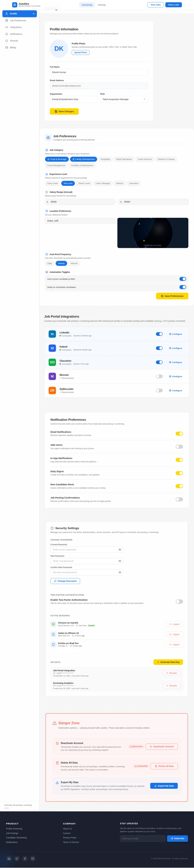Select Billing in sidebar

(19, 47)
